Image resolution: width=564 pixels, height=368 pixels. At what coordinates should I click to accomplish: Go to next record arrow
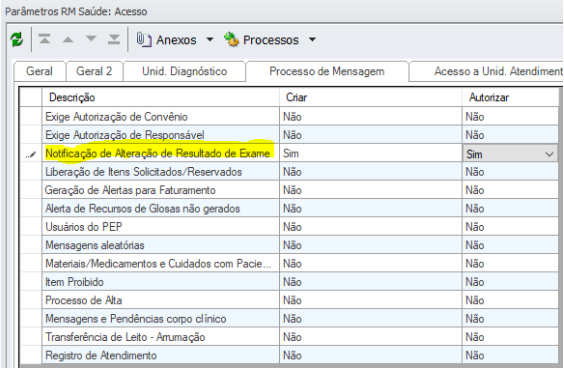coord(91,39)
